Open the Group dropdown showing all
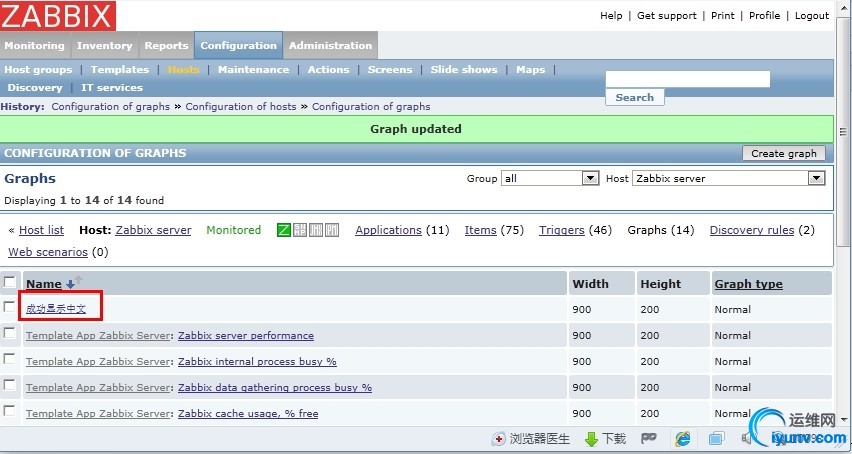 pos(550,178)
